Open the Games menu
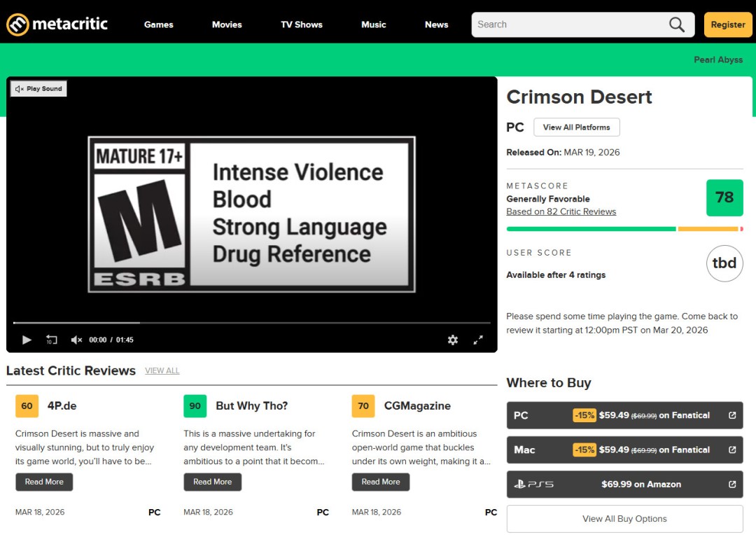This screenshot has width=756, height=535. click(159, 25)
